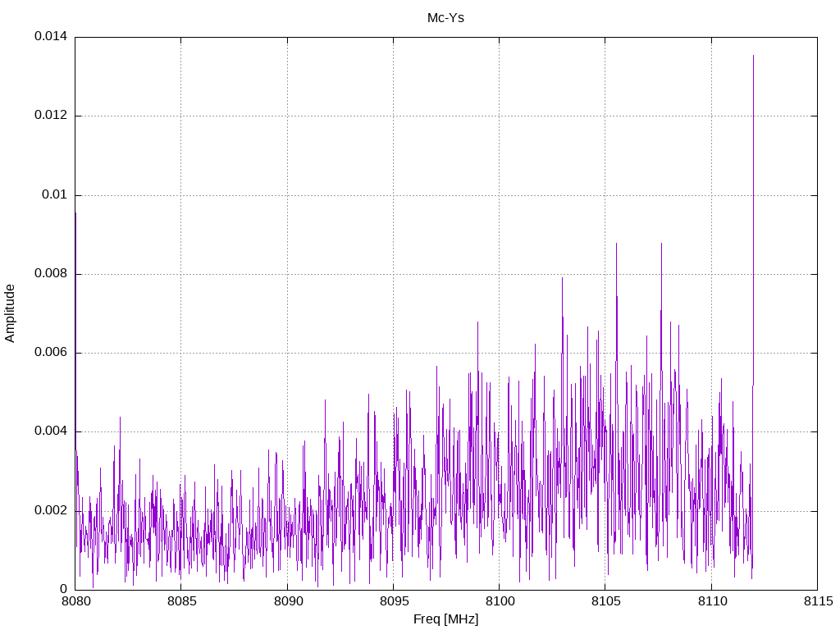Image resolution: width=840 pixels, height=630 pixels.
Task: Select the 8105 x-axis tick label
Action: coord(605,603)
